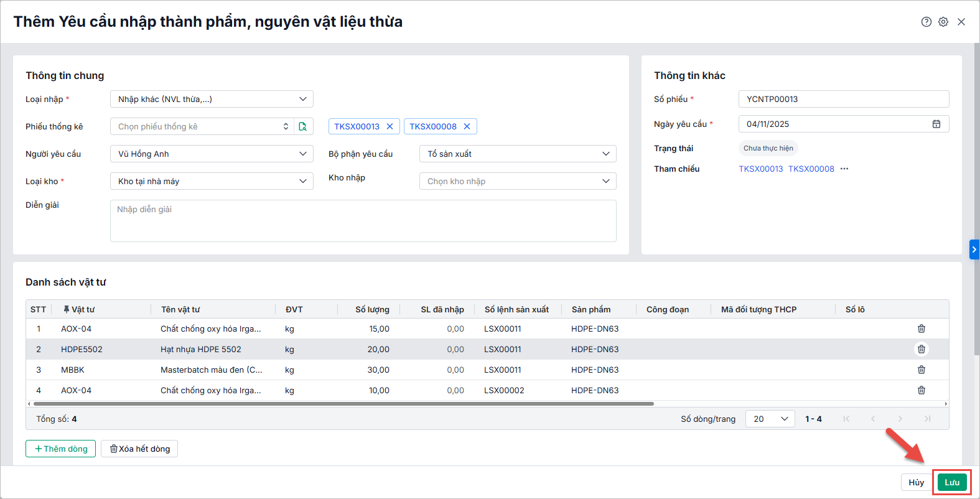Viewport: 980px width, 499px height.
Task: Click the table's horizontal scrollbar
Action: pyautogui.click(x=342, y=404)
